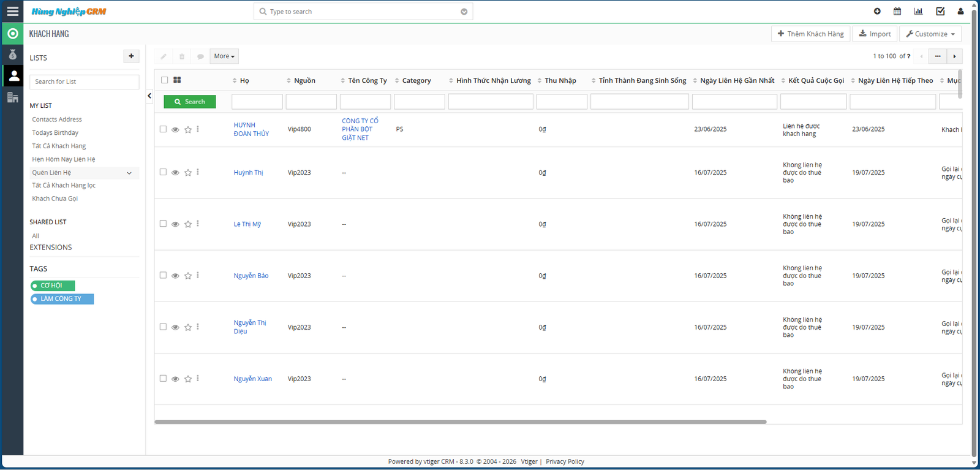980x470 pixels.
Task: Toggle follow eye for Nguyễn Thị Diệu
Action: click(x=175, y=327)
